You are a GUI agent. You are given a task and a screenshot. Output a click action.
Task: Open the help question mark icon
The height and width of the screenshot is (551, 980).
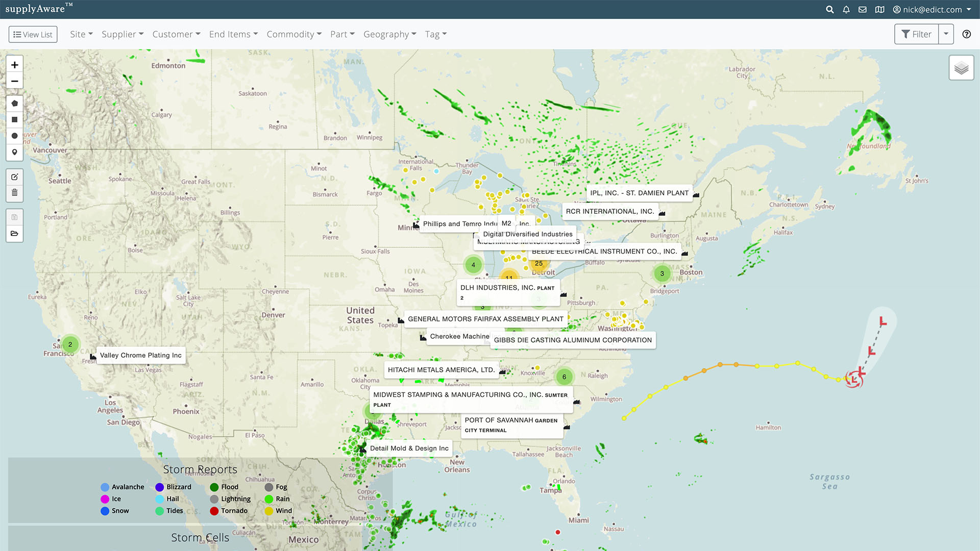[966, 34]
